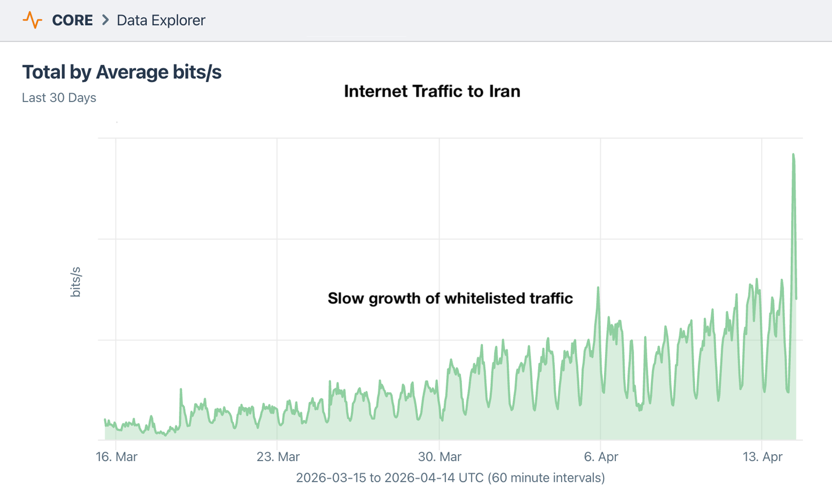
Task: Click the date range caption below the chart
Action: (x=450, y=478)
